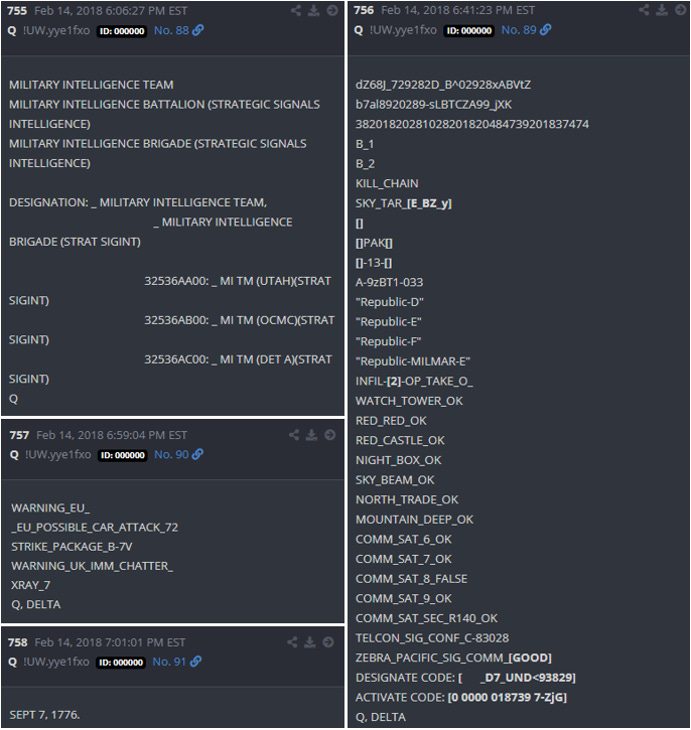
Task: Click the timestamp Feb 14, 2018 6:59:04 PM EST
Action: coord(112,435)
